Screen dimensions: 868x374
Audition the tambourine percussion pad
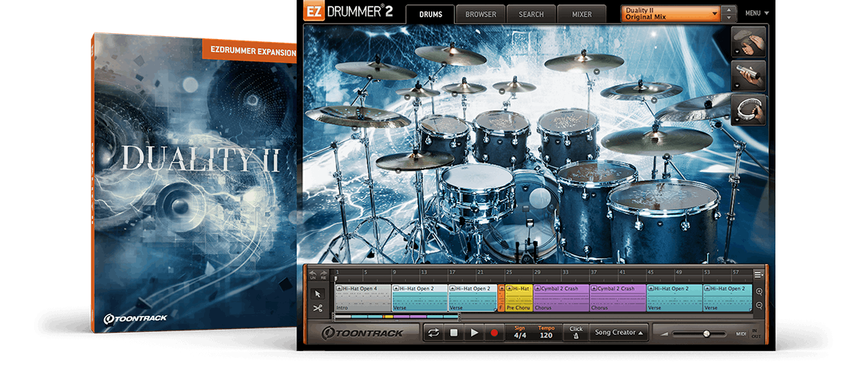click(749, 109)
